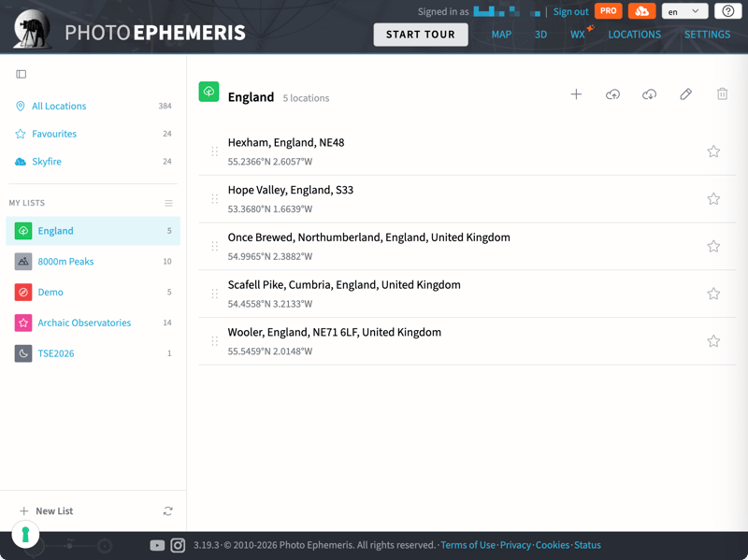Open the language dropdown showing en
Screen dimensions: 748x560
pyautogui.click(x=684, y=11)
